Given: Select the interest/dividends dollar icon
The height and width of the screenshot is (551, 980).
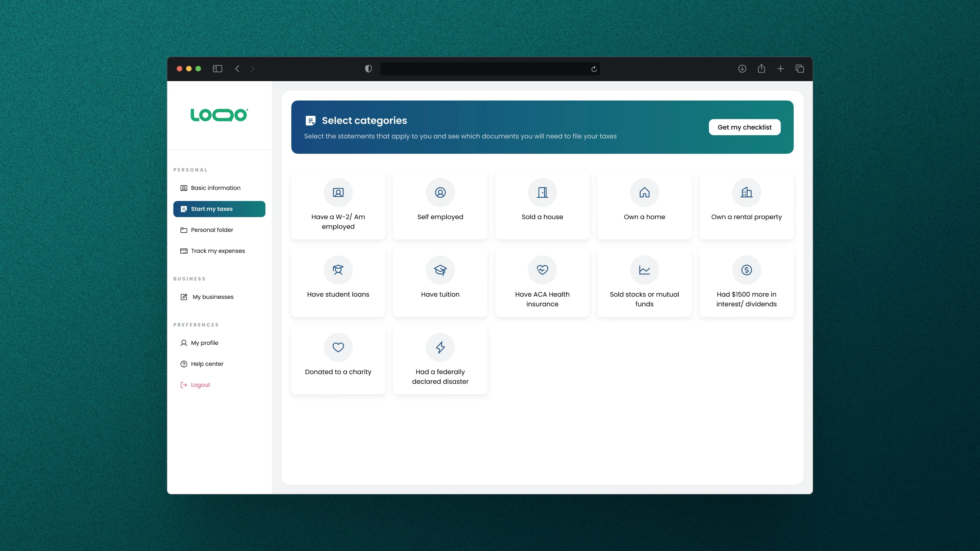Looking at the screenshot, I should click(746, 270).
